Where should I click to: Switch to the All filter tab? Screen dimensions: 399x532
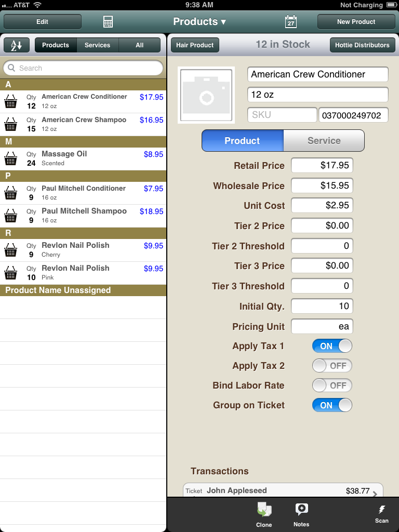(139, 45)
